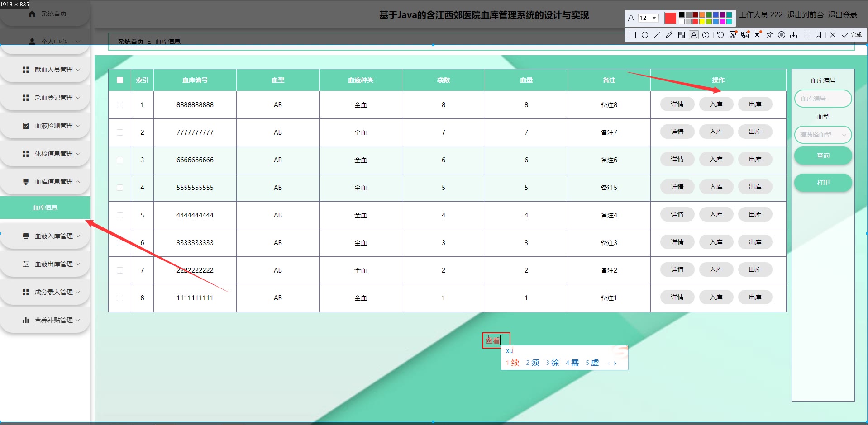Check the box for row 6666666666
Image resolution: width=868 pixels, height=425 pixels.
[120, 160]
